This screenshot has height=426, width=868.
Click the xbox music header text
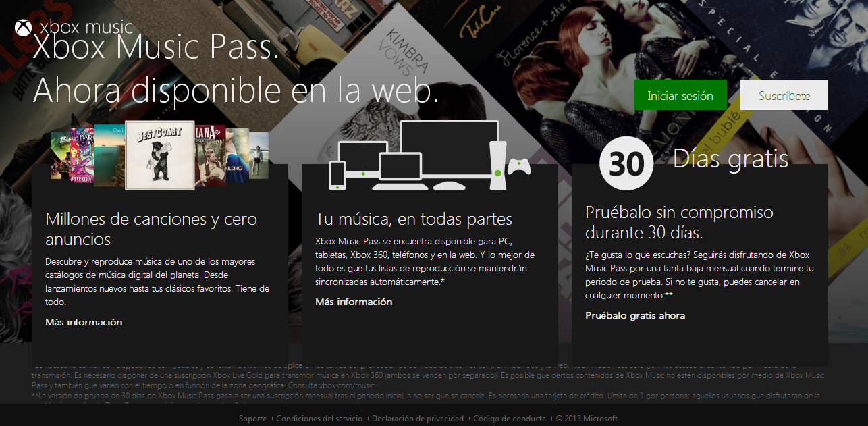coord(86,28)
